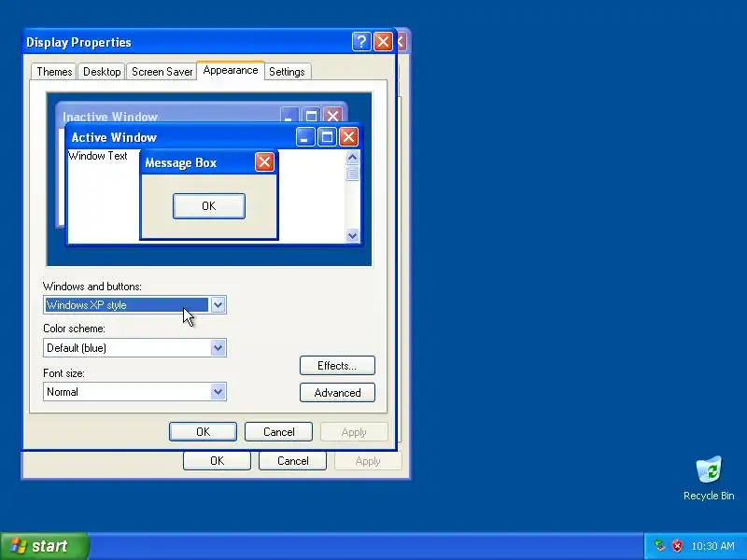Screen dimensions: 747x560
Task: Expand the Font size dropdown arrow
Action: (x=218, y=392)
